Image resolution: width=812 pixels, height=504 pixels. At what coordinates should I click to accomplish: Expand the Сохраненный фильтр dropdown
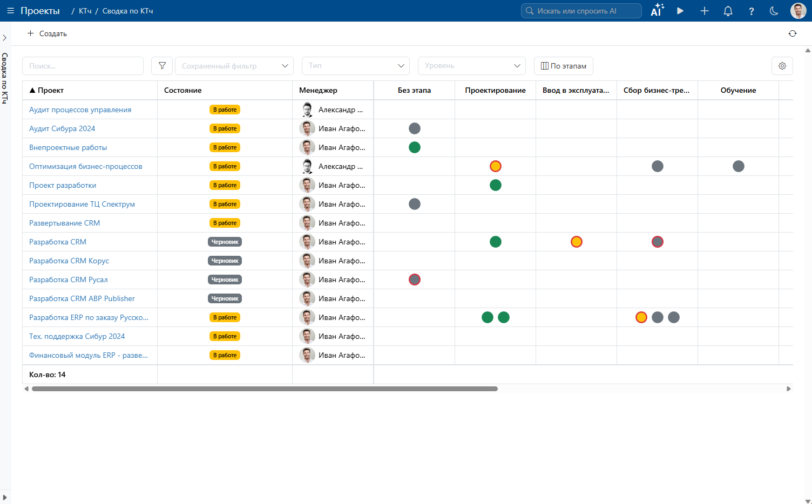(x=234, y=66)
